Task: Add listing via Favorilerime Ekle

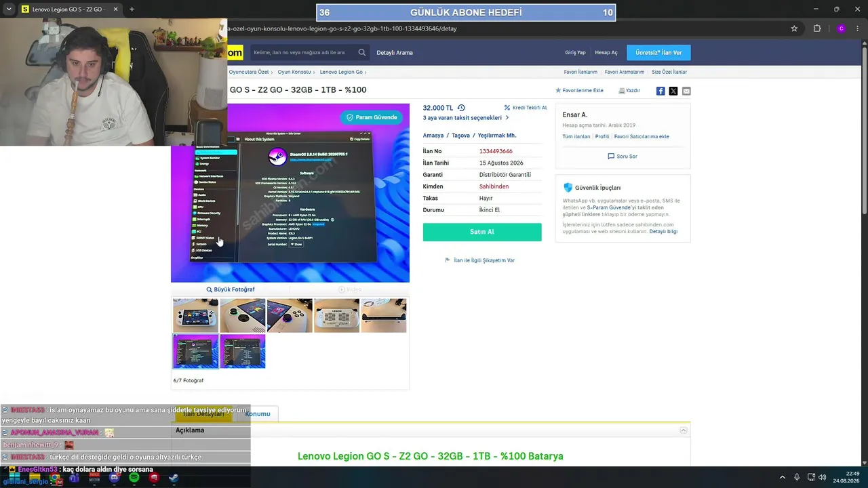Action: [x=579, y=90]
